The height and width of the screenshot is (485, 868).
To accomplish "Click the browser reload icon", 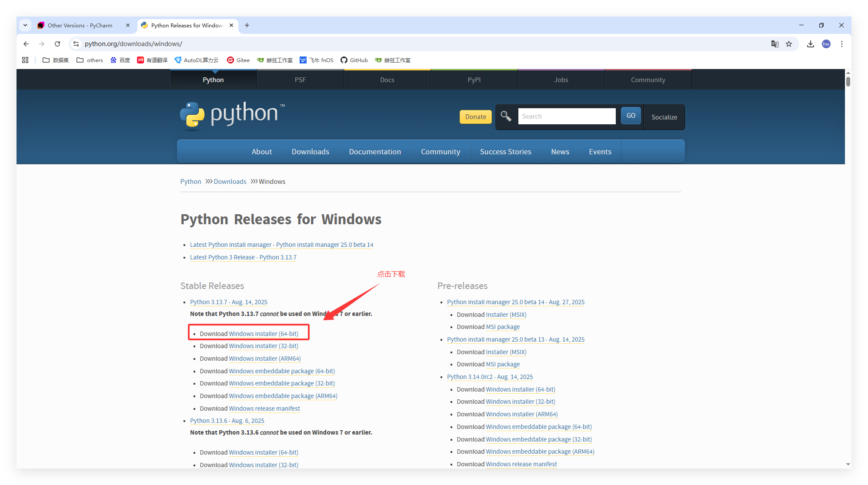I will point(57,44).
